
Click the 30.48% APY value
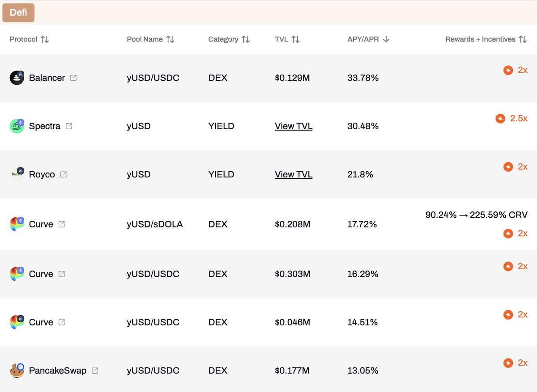363,126
